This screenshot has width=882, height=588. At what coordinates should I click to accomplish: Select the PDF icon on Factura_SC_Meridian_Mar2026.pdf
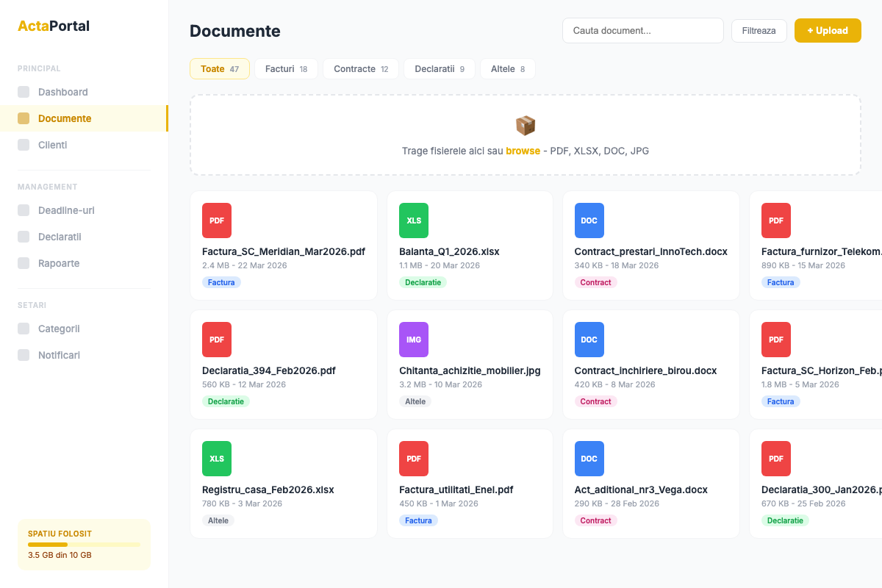[x=216, y=220]
